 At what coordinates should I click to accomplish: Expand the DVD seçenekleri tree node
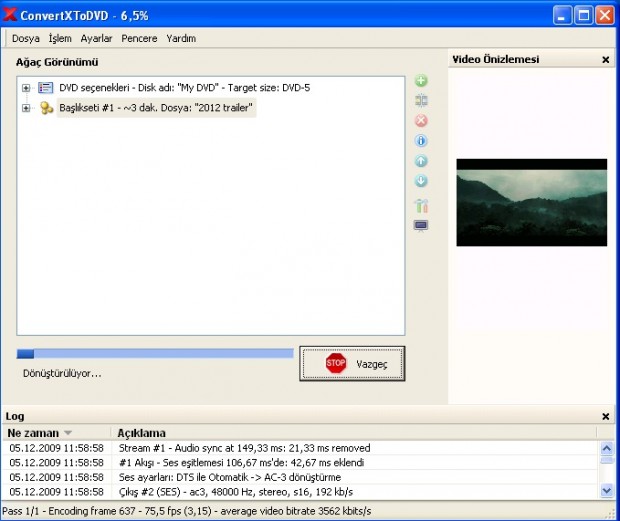[26, 88]
